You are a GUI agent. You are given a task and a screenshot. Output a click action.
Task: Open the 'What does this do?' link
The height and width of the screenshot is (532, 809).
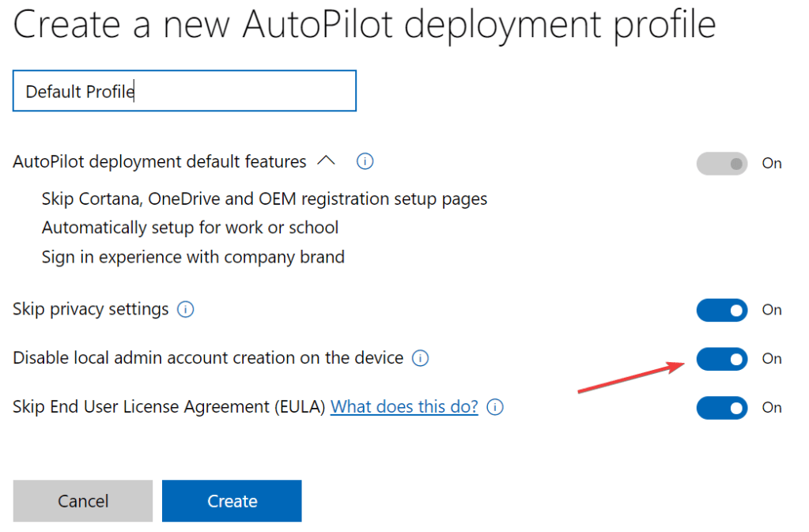404,407
